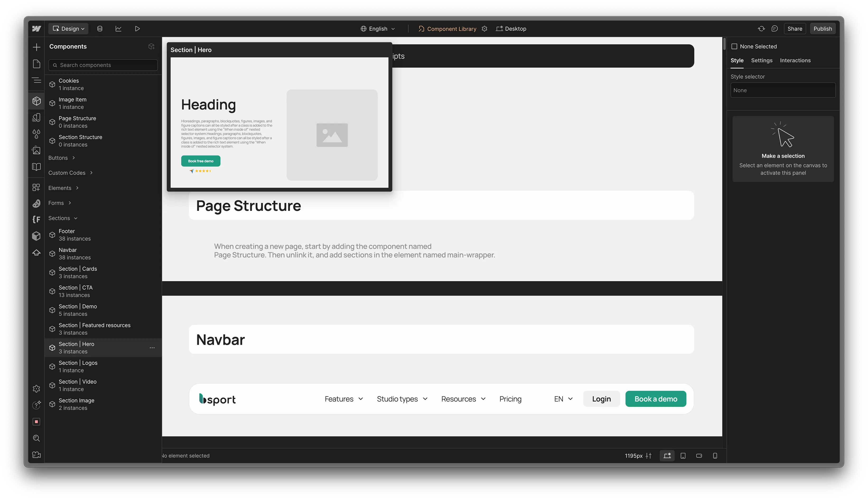
Task: Click the Style selector field
Action: click(783, 90)
